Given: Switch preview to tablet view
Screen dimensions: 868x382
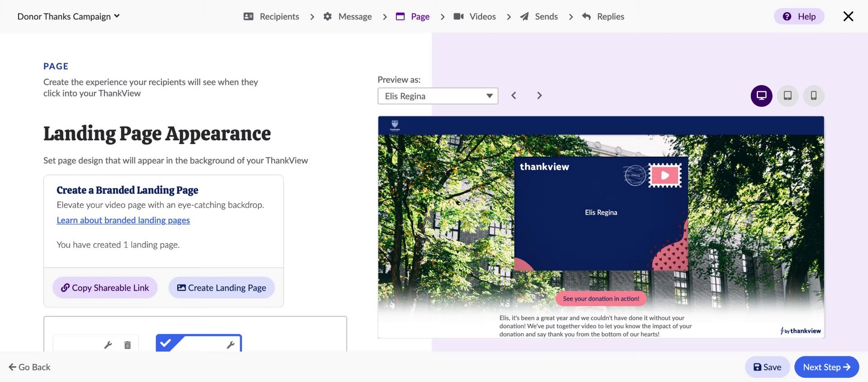Looking at the screenshot, I should pos(788,95).
